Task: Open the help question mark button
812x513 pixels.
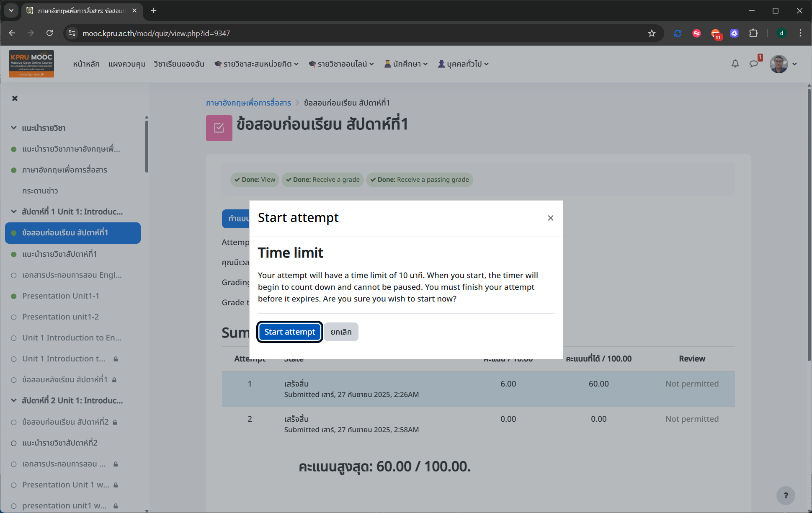Action: tap(786, 495)
